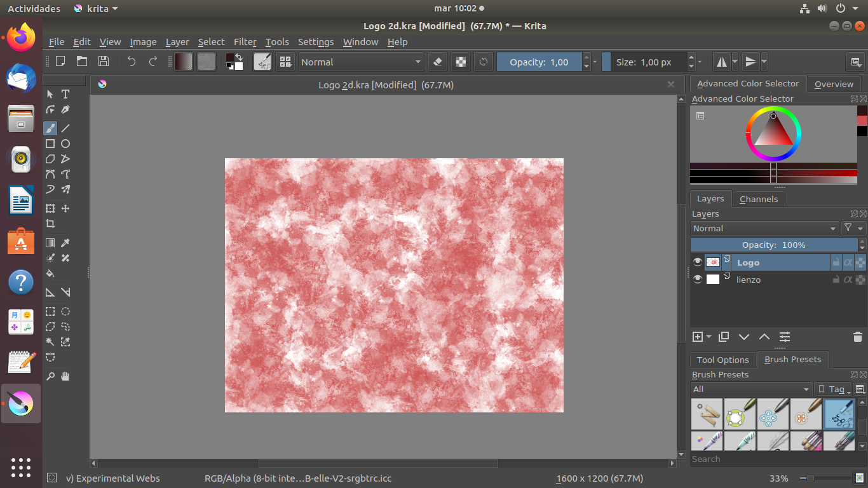This screenshot has width=868, height=488.
Task: Select the Ellipse shape tool
Action: (65, 144)
